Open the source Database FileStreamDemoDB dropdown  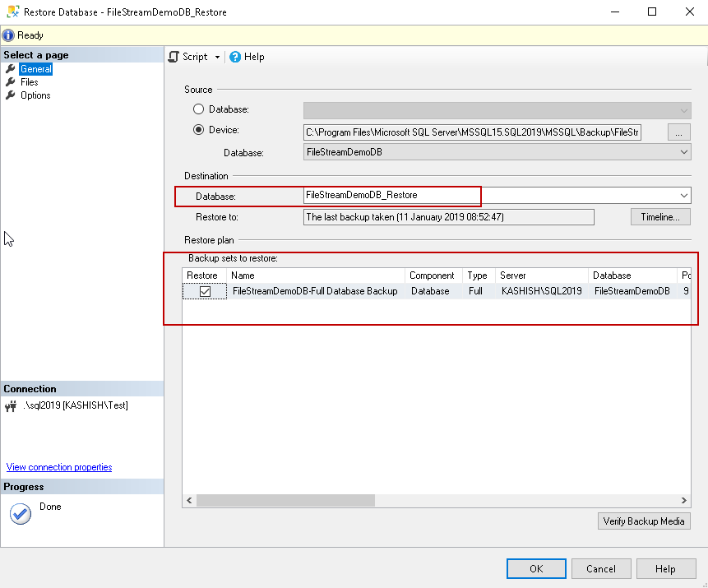click(x=684, y=152)
